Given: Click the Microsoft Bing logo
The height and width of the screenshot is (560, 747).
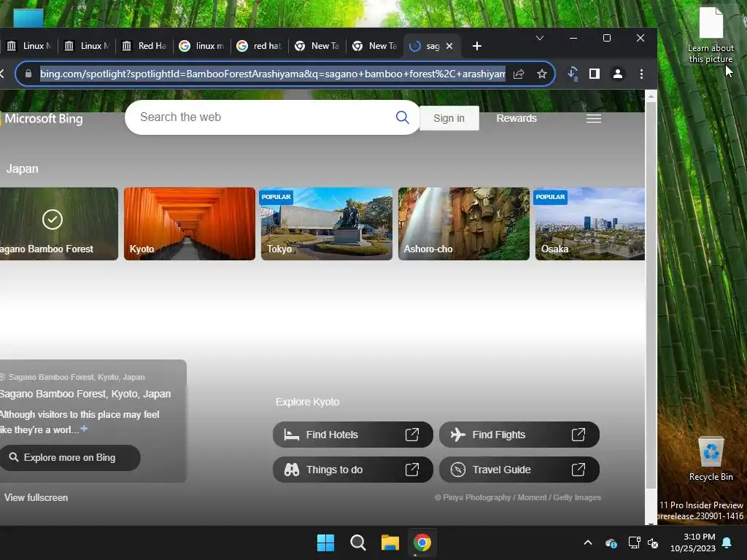Looking at the screenshot, I should (42, 119).
